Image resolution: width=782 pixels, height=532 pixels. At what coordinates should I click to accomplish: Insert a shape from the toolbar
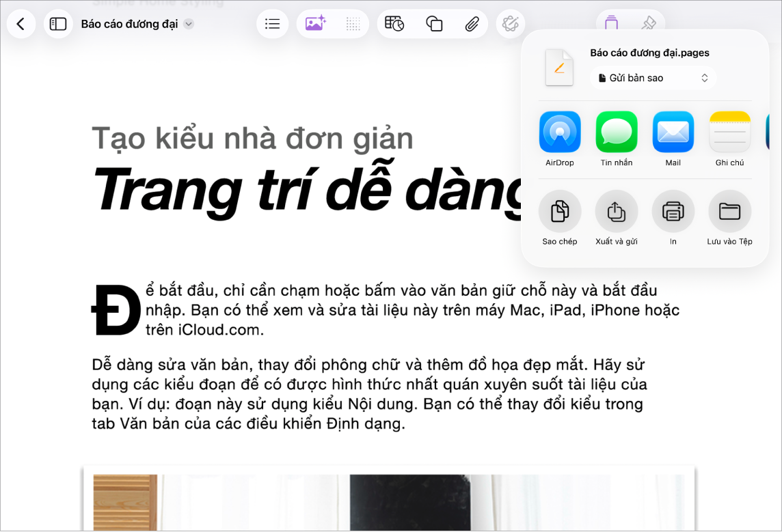[x=434, y=24]
